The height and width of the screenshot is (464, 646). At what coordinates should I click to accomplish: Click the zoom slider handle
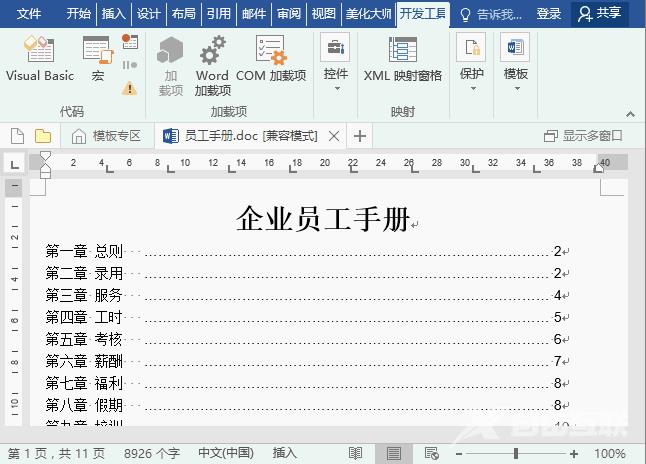click(516, 453)
